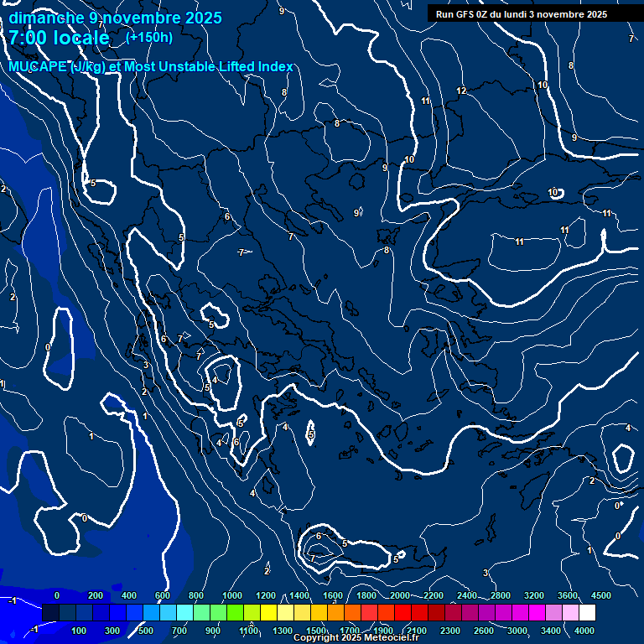Screen dimensions: 644x644
Task: Click the '3600' legend scale value
Action: click(x=568, y=595)
